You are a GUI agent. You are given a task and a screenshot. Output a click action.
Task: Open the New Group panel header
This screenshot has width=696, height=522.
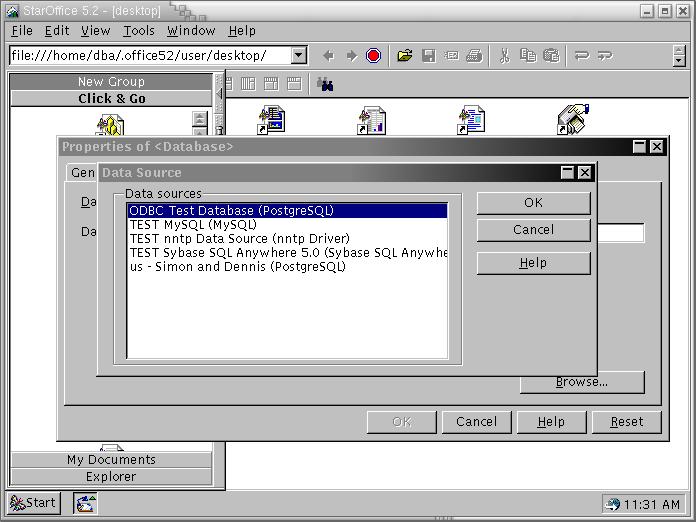coord(111,82)
